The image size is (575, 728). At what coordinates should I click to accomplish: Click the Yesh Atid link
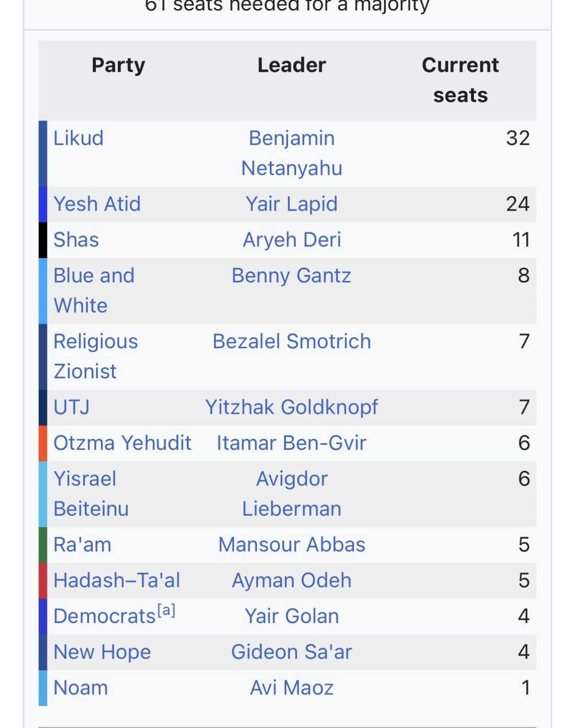[97, 204]
